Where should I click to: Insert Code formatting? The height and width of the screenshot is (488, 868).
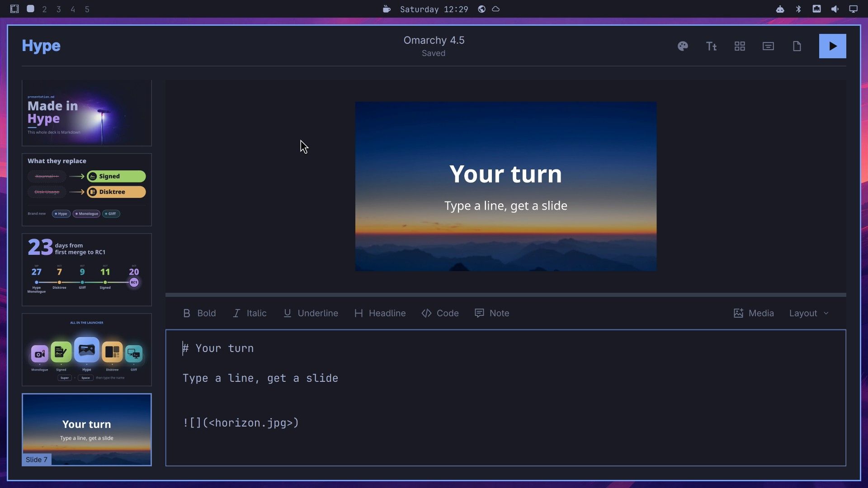[440, 313]
